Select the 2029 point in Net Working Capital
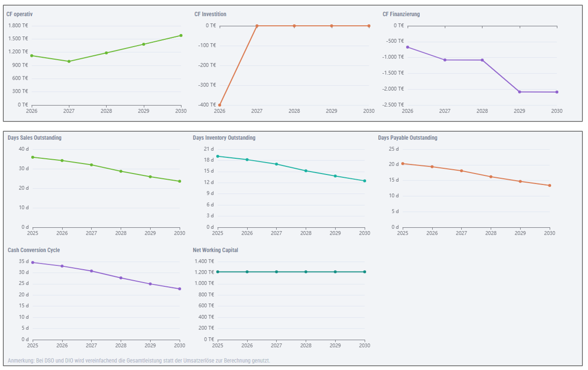The image size is (588, 370). (x=335, y=272)
